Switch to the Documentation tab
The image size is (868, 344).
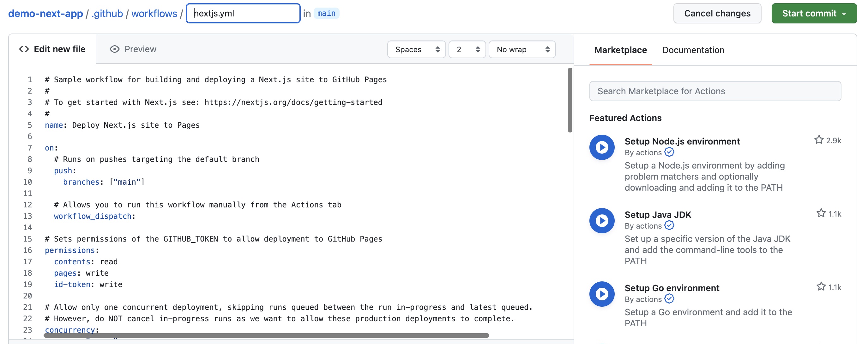tap(693, 50)
